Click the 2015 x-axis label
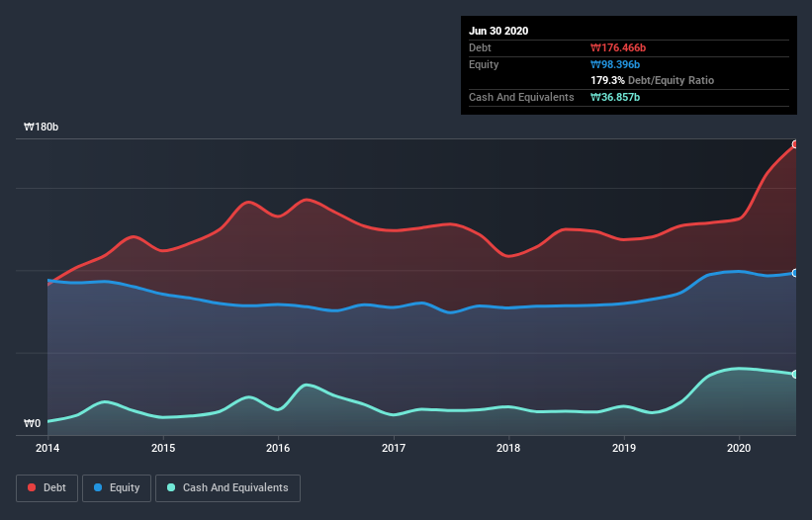The height and width of the screenshot is (520, 812). coord(163,448)
